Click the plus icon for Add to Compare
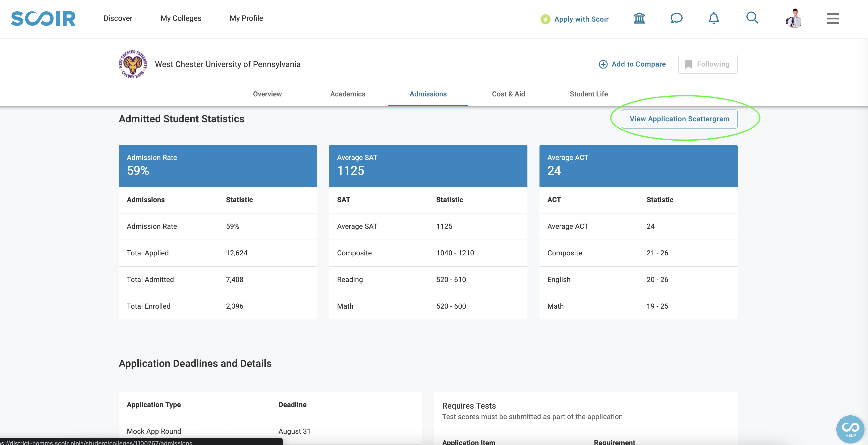 coord(603,64)
